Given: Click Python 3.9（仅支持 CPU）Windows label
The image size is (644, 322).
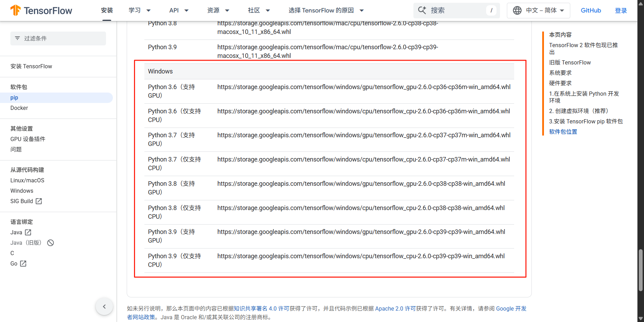Looking at the screenshot, I should [175, 260].
